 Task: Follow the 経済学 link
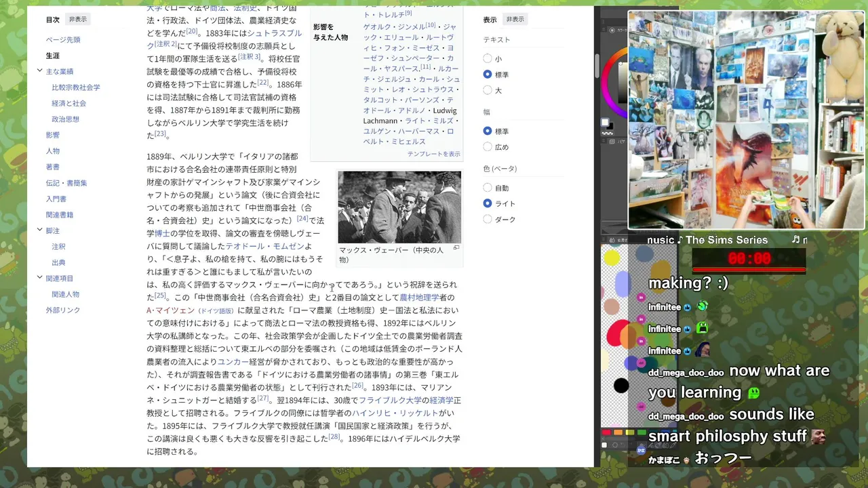[x=441, y=401]
